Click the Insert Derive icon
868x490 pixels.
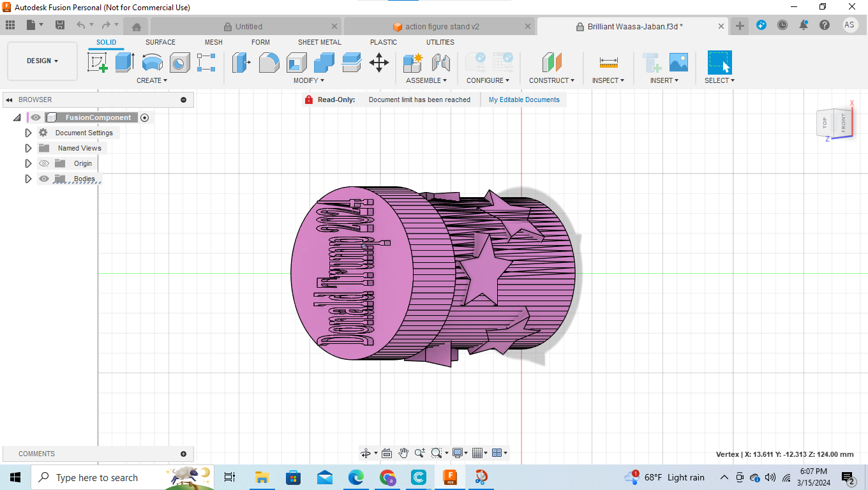point(652,62)
